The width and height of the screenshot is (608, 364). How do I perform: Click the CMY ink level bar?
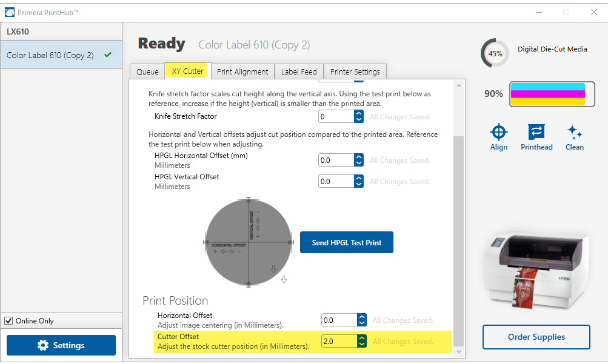click(x=552, y=94)
